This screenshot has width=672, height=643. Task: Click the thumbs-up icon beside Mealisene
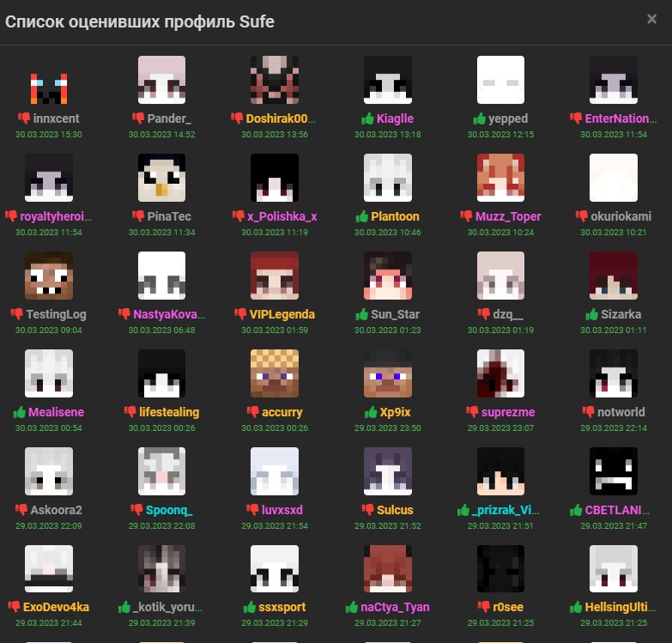tap(19, 413)
